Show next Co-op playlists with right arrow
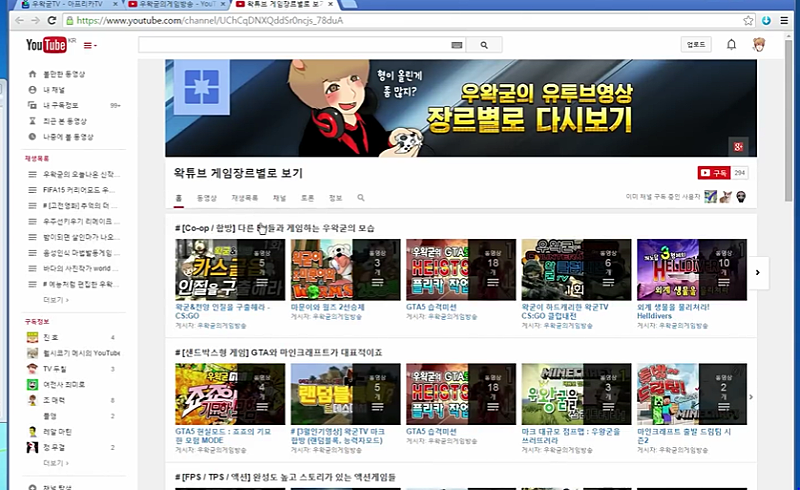 [x=758, y=272]
